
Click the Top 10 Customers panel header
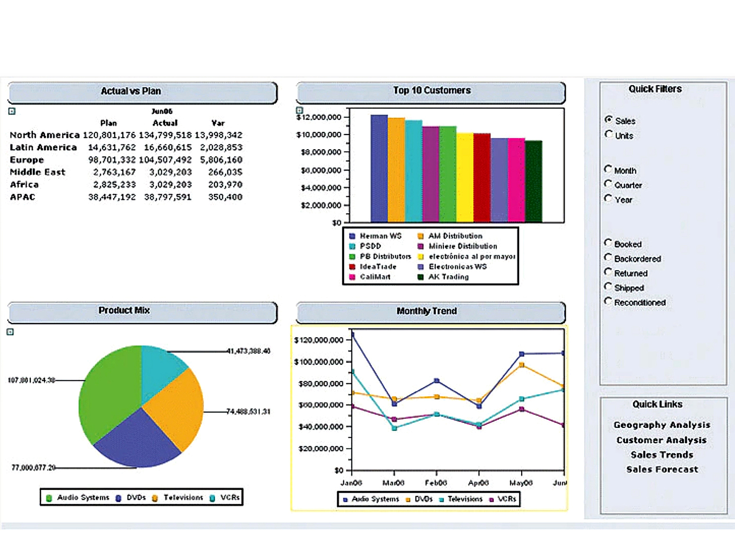click(431, 92)
